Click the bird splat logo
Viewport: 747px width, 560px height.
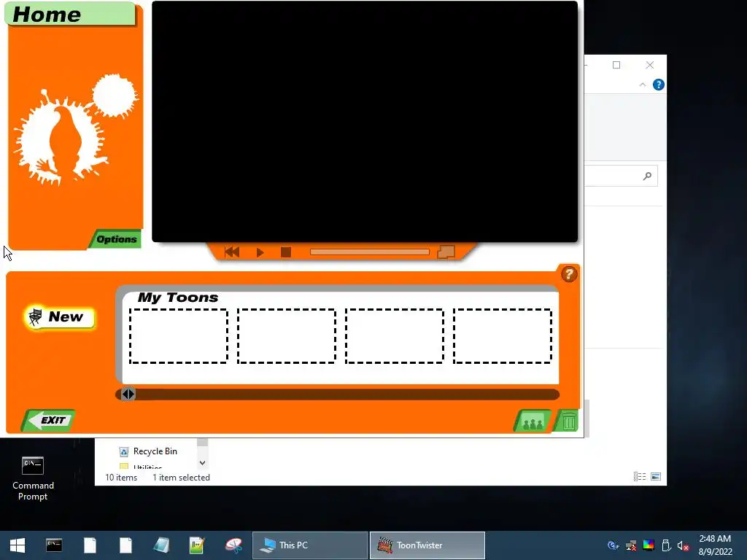pyautogui.click(x=75, y=128)
